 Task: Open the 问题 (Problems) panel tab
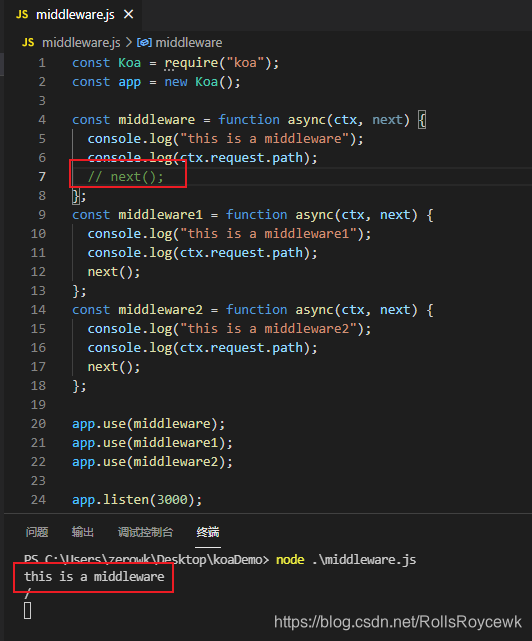37,532
